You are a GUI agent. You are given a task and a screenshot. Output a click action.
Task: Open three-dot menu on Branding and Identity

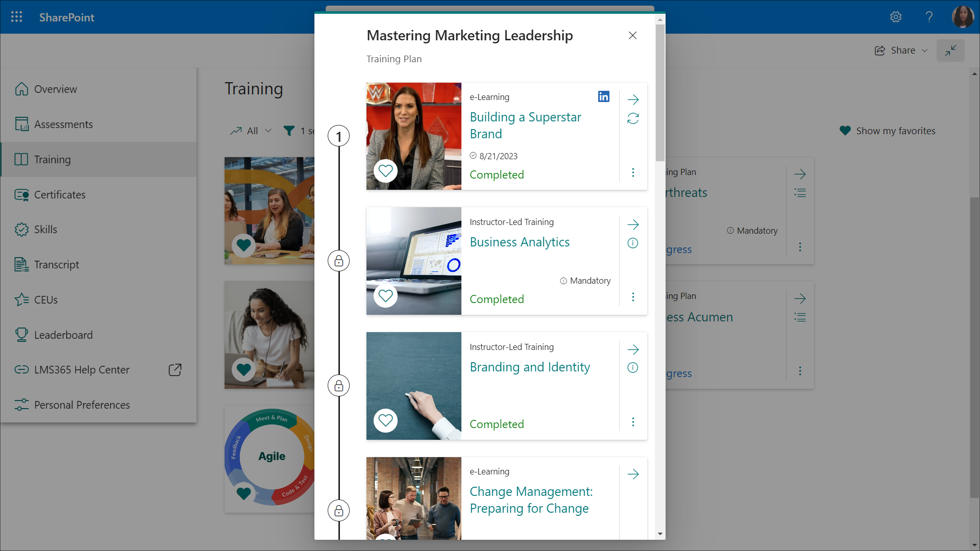click(x=633, y=422)
